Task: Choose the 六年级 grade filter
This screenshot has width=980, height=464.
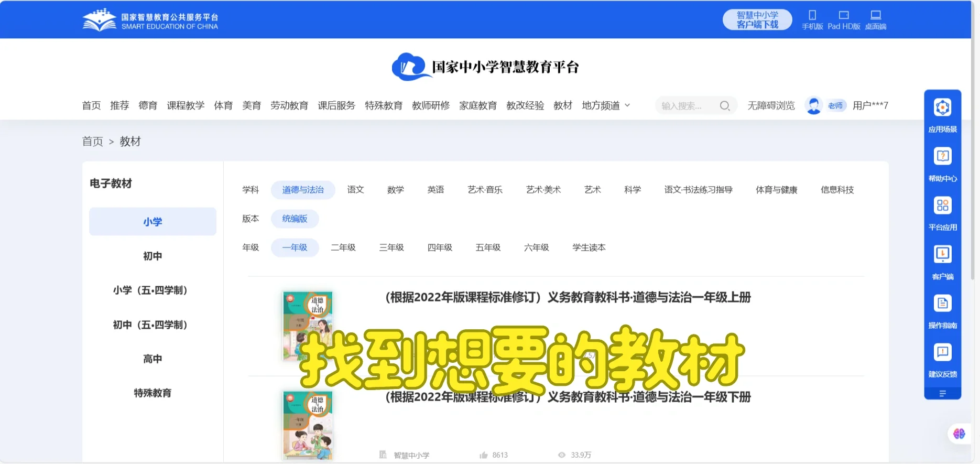Action: pyautogui.click(x=537, y=247)
